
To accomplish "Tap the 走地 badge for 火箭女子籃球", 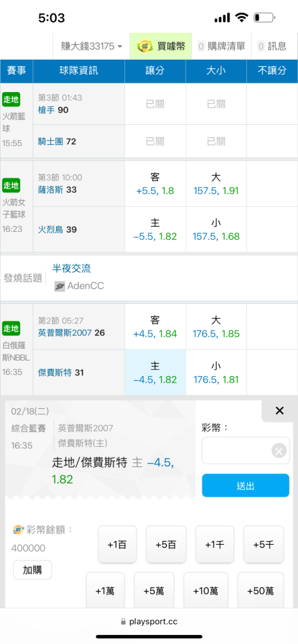I will (11, 185).
